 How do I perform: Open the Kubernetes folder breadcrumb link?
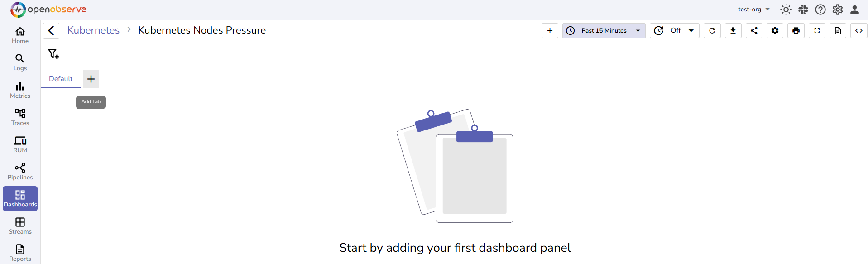click(x=93, y=30)
